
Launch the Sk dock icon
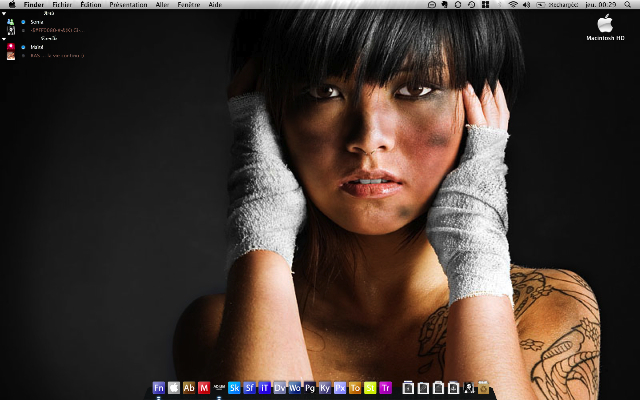coord(234,387)
